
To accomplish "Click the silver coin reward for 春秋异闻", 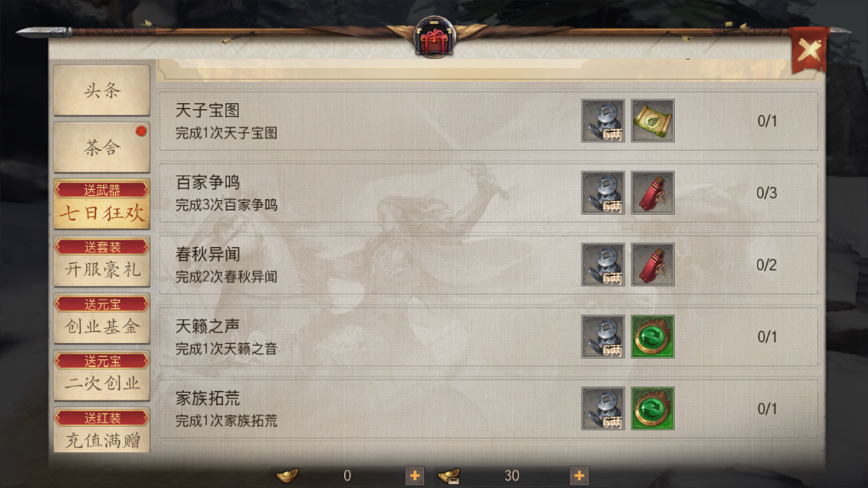I will (603, 265).
